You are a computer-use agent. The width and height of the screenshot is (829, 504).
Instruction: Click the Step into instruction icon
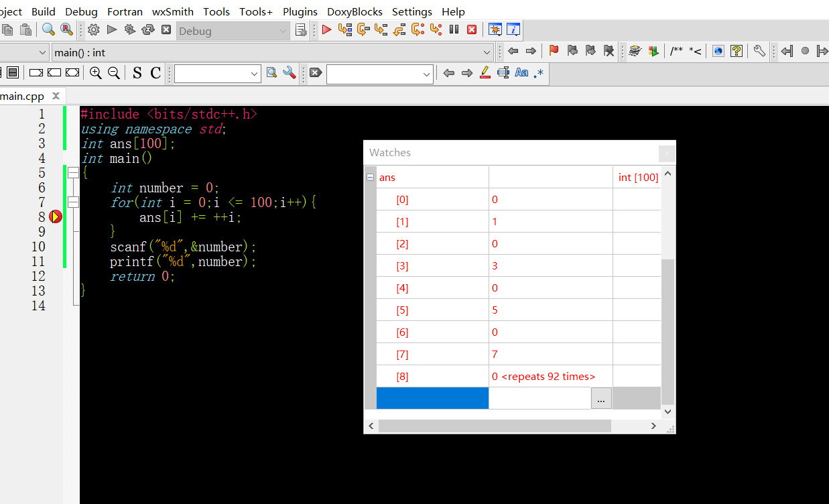436,29
